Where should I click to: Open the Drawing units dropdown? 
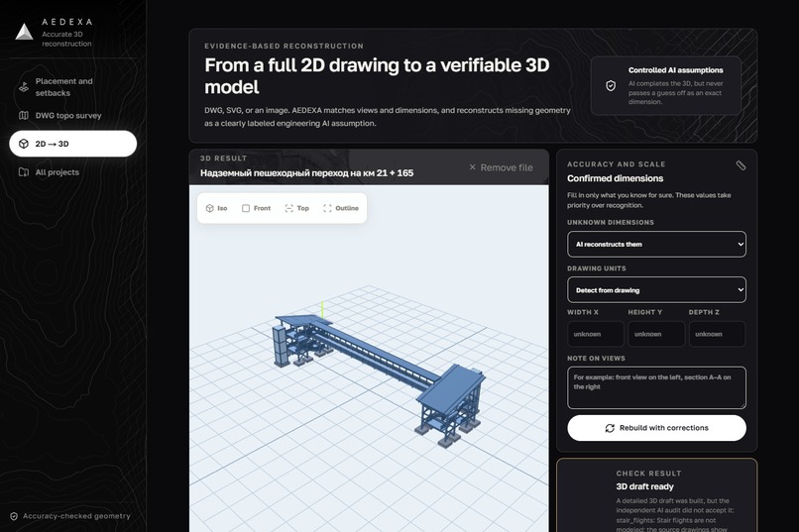tap(656, 290)
